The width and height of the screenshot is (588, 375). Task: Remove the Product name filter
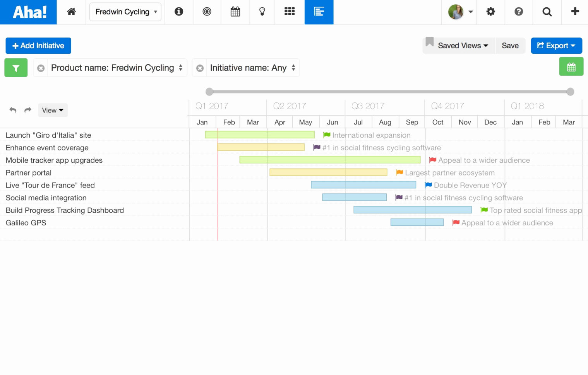click(41, 68)
